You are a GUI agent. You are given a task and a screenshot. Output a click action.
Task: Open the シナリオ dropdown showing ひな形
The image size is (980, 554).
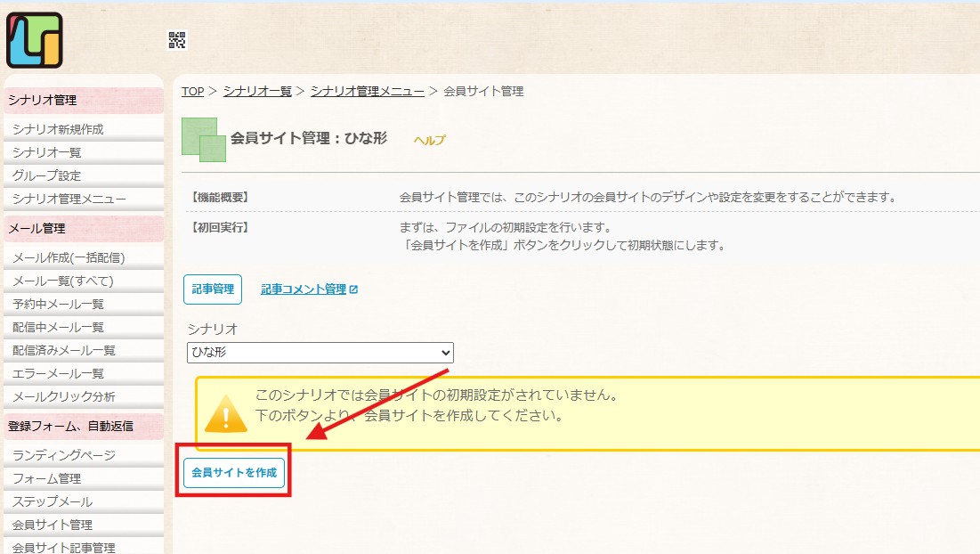[x=320, y=352]
